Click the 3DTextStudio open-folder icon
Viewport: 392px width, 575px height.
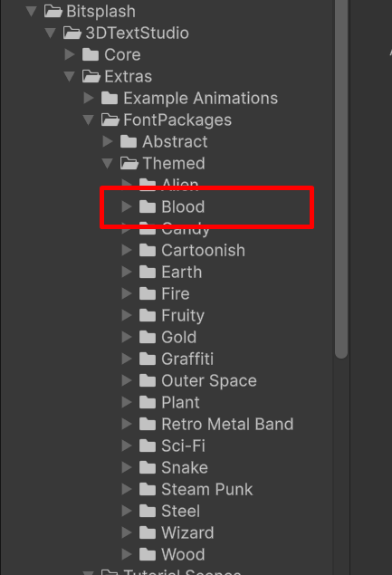click(72, 33)
